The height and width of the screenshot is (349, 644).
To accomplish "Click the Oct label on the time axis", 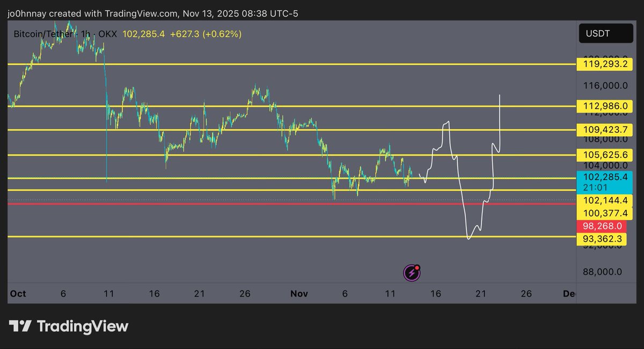I will 18,294.
